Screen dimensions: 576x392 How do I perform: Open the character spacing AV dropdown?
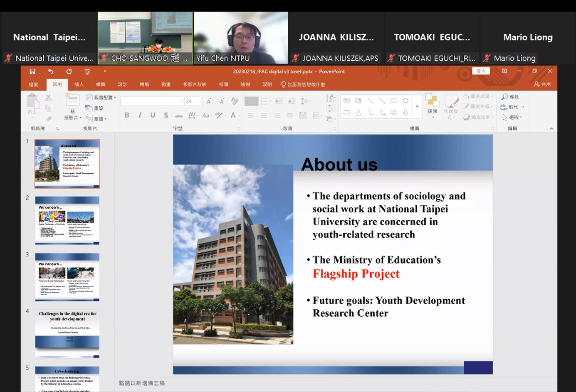(193, 115)
